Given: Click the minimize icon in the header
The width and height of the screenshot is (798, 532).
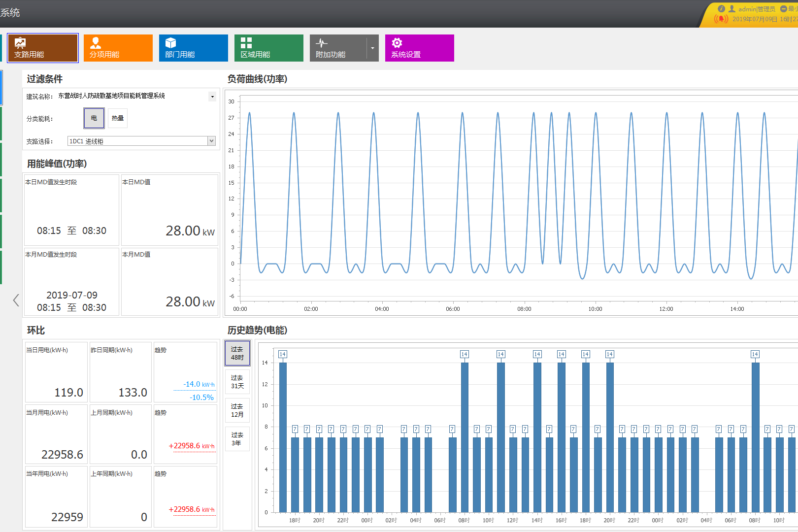Looking at the screenshot, I should click(784, 9).
